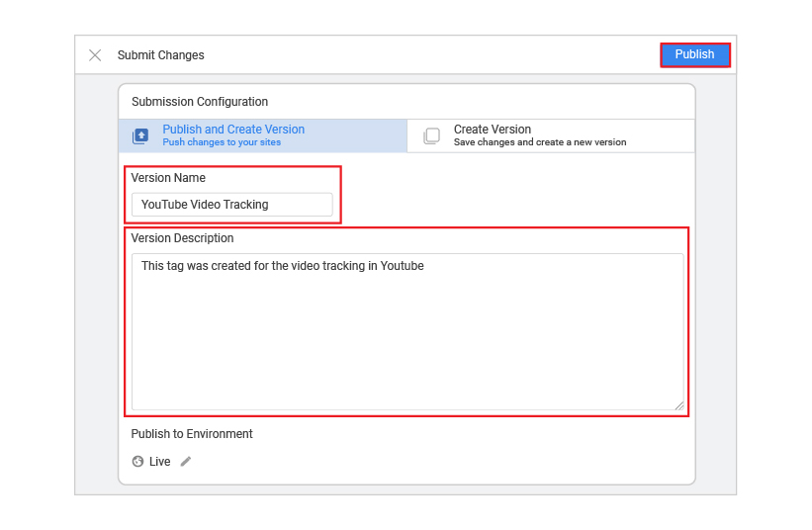This screenshot has height=530, width=812.
Task: Select the Publish and Create Version tab
Action: coord(263,135)
